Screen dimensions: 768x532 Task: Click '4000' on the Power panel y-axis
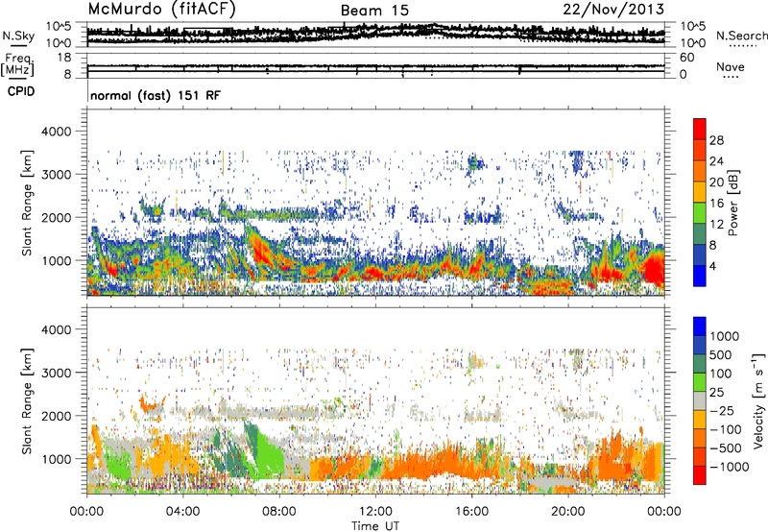(x=57, y=132)
